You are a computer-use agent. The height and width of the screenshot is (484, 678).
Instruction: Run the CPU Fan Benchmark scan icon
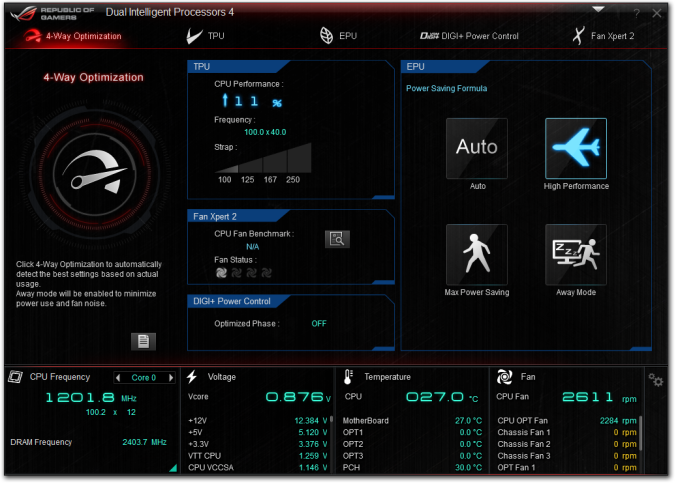tap(337, 239)
